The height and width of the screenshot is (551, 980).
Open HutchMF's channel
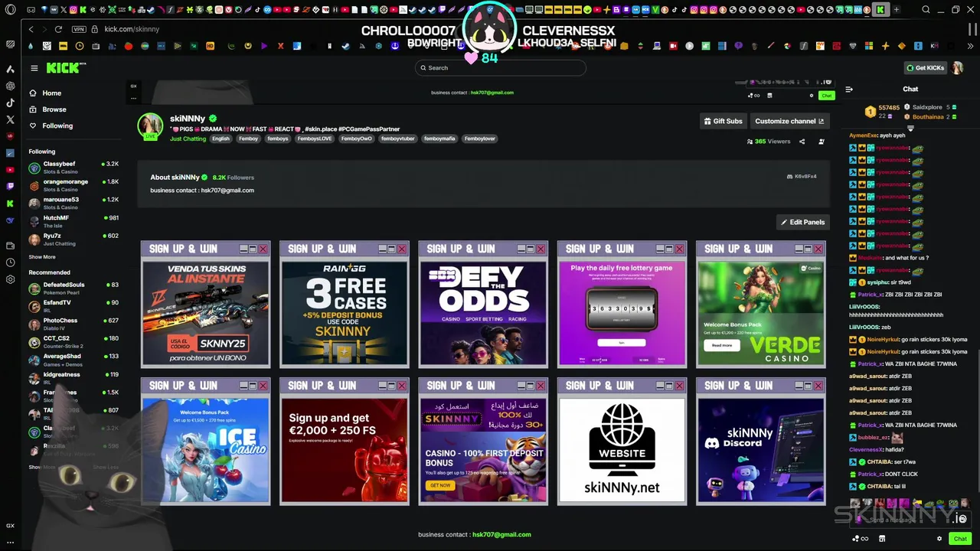73,221
